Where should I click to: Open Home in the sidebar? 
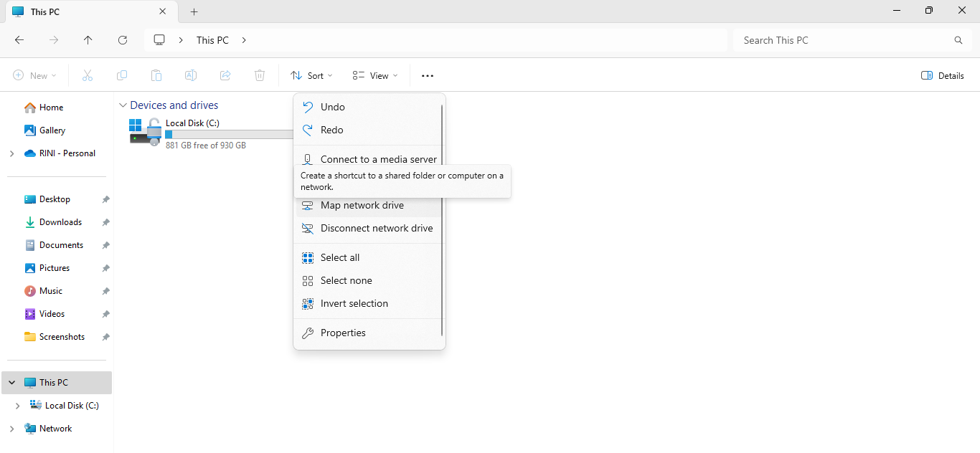click(51, 108)
